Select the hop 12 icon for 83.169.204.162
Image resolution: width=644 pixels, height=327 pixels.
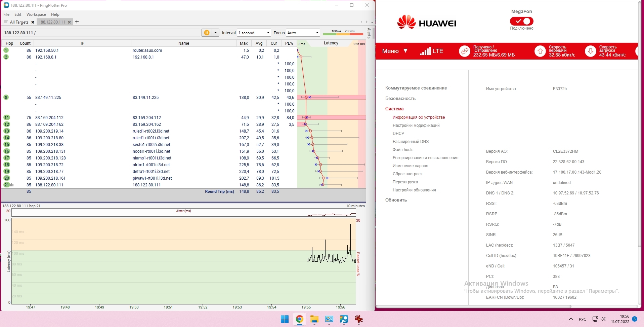[x=7, y=124]
